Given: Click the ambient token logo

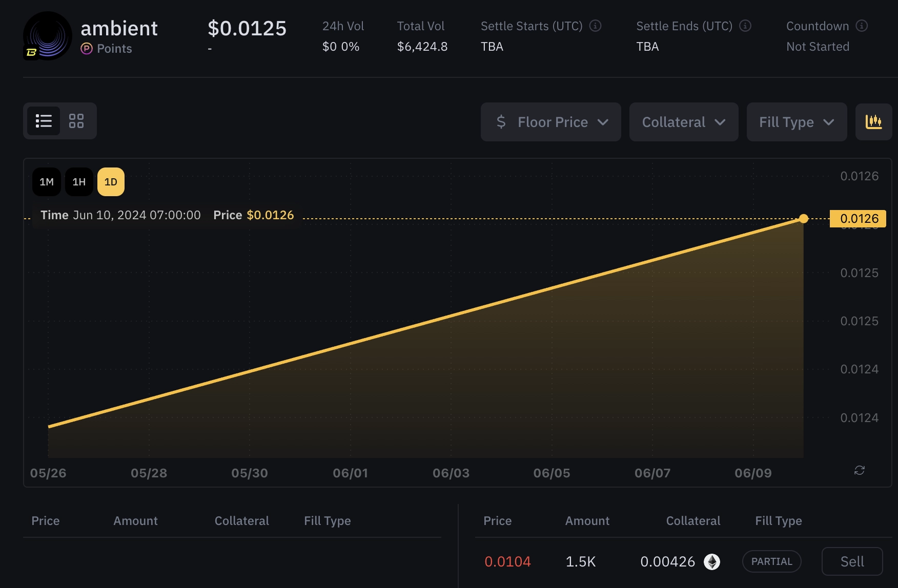Looking at the screenshot, I should tap(47, 36).
